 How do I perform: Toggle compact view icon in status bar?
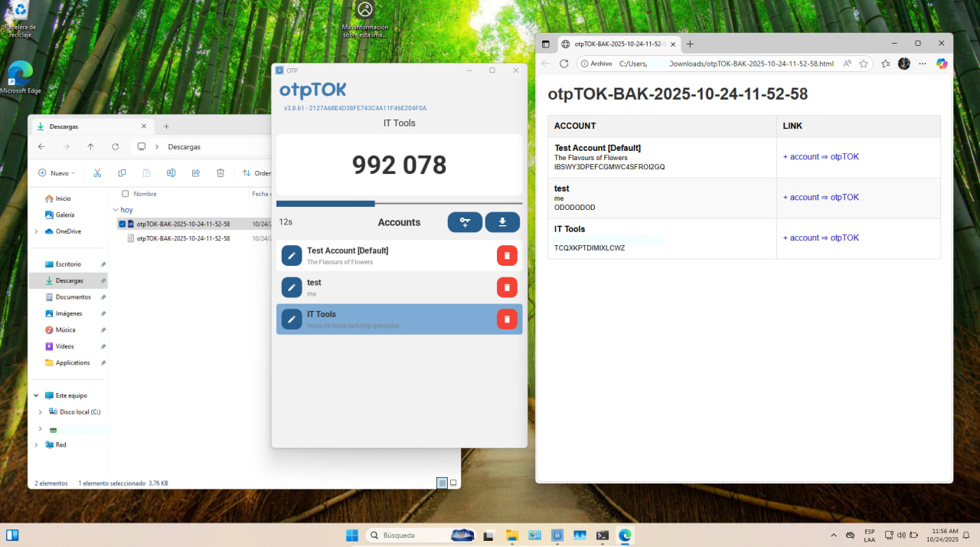(x=454, y=483)
